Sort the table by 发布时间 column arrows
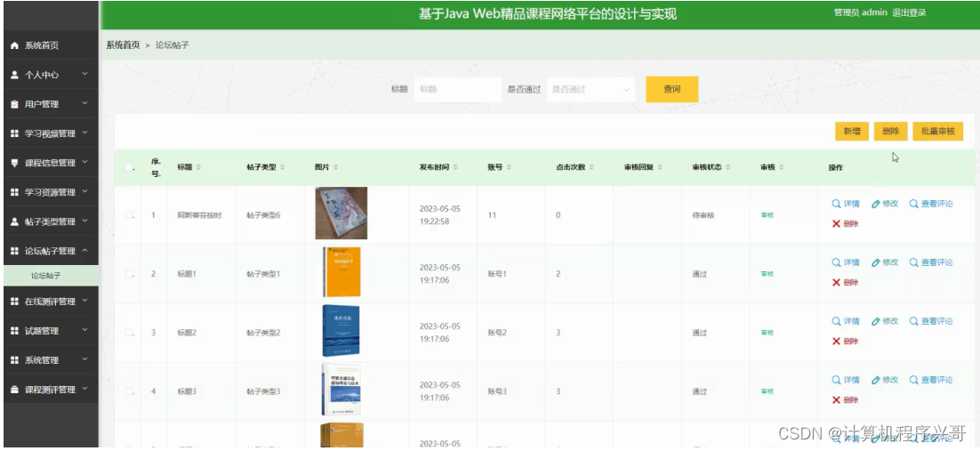The image size is (980, 451). (x=455, y=167)
